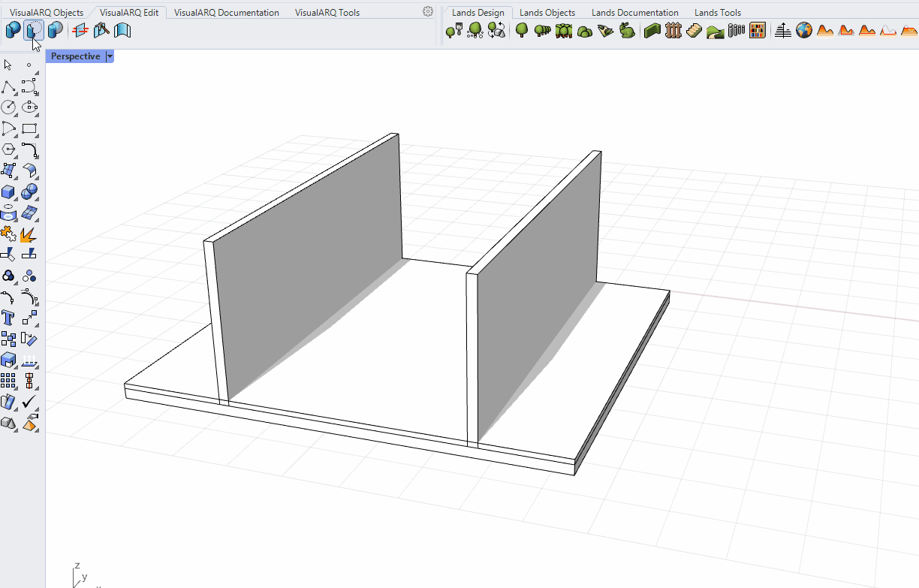This screenshot has height=588, width=919.
Task: Click the green bunny topiary icon
Action: point(627,30)
